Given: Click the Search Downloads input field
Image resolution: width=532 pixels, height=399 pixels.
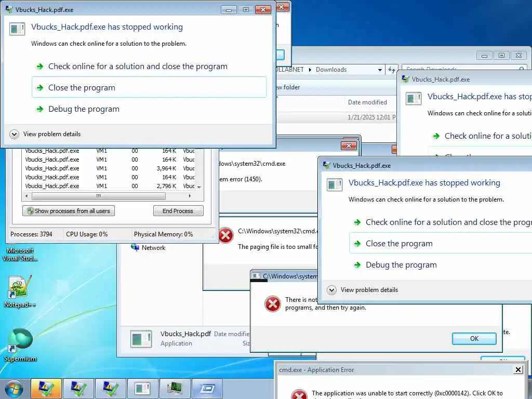Looking at the screenshot, I should pyautogui.click(x=464, y=69).
